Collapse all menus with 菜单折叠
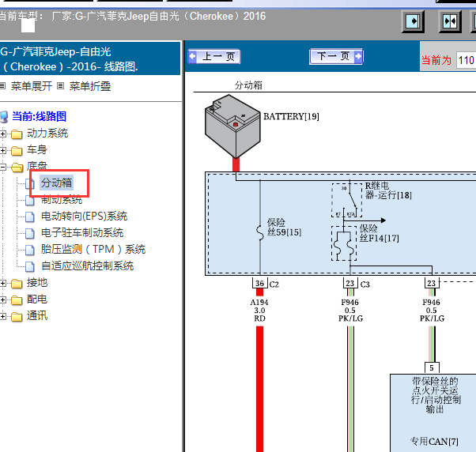This screenshot has height=452, width=476. click(90, 86)
